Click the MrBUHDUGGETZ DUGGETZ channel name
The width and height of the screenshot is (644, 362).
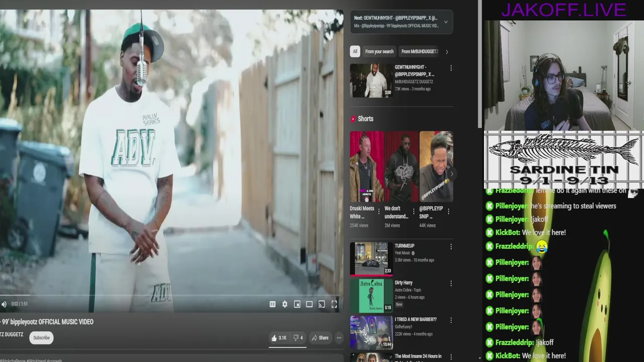[x=414, y=81]
